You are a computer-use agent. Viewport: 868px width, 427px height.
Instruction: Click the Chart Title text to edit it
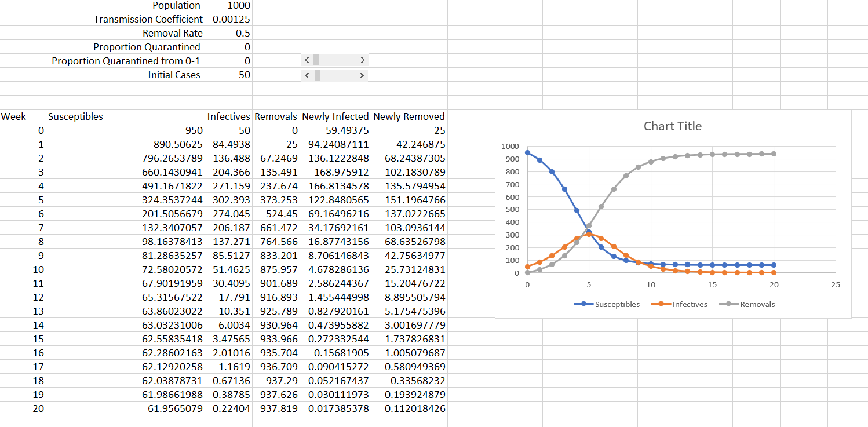(672, 126)
